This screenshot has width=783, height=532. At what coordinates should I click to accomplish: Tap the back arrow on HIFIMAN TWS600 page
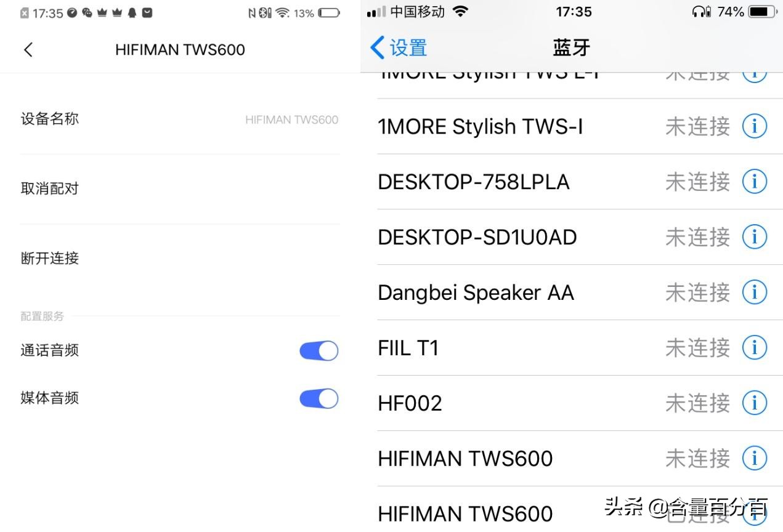click(x=28, y=50)
